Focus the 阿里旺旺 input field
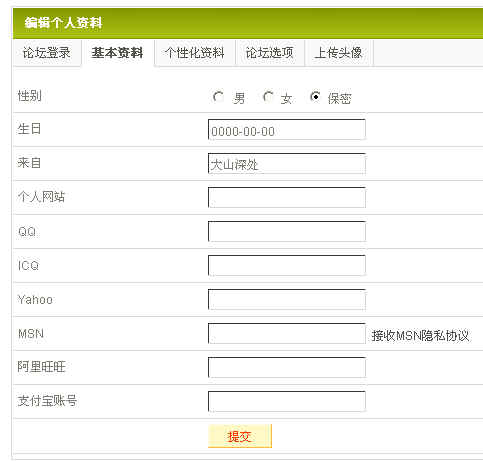The width and height of the screenshot is (483, 461). click(287, 368)
